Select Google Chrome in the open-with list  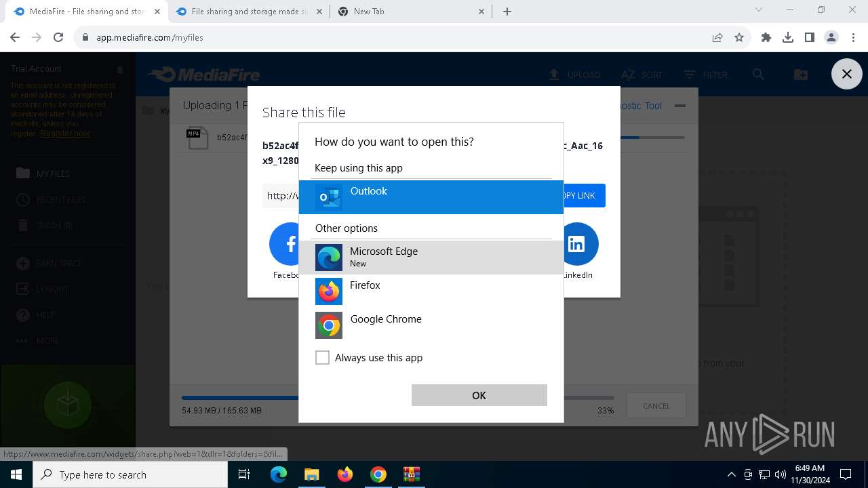click(431, 325)
